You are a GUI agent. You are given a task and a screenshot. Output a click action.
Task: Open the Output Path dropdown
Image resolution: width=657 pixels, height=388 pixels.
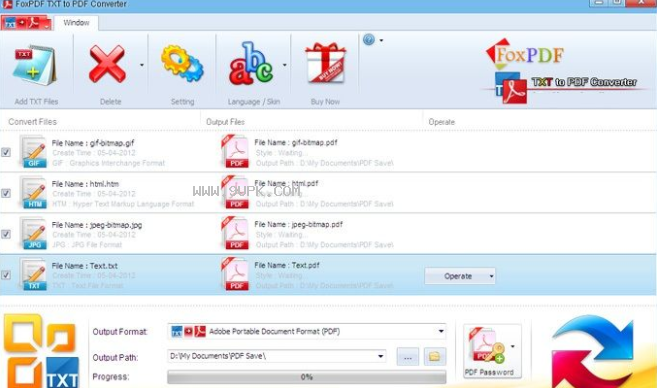pos(380,356)
